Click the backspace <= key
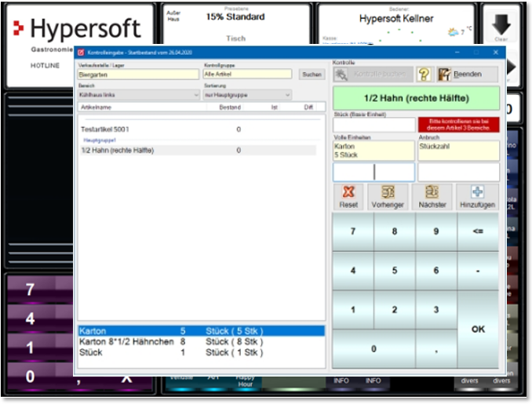Image resolution: width=532 pixels, height=404 pixels. click(478, 231)
